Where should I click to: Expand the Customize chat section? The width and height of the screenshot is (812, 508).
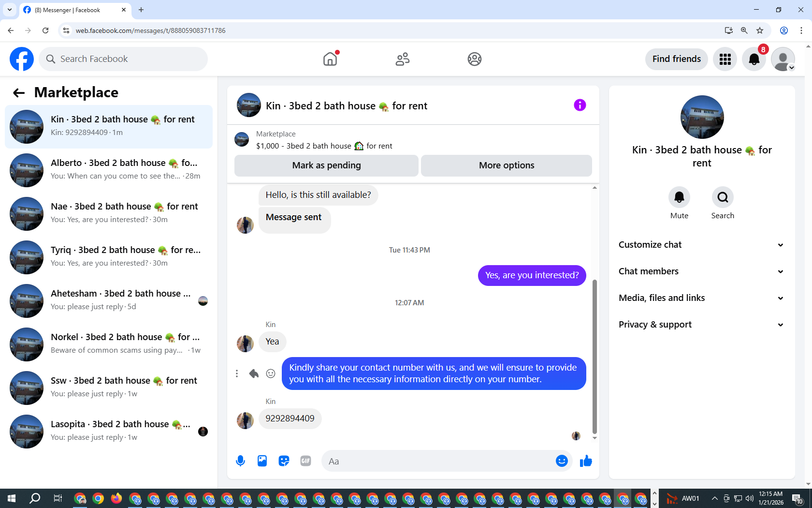pyautogui.click(x=702, y=245)
